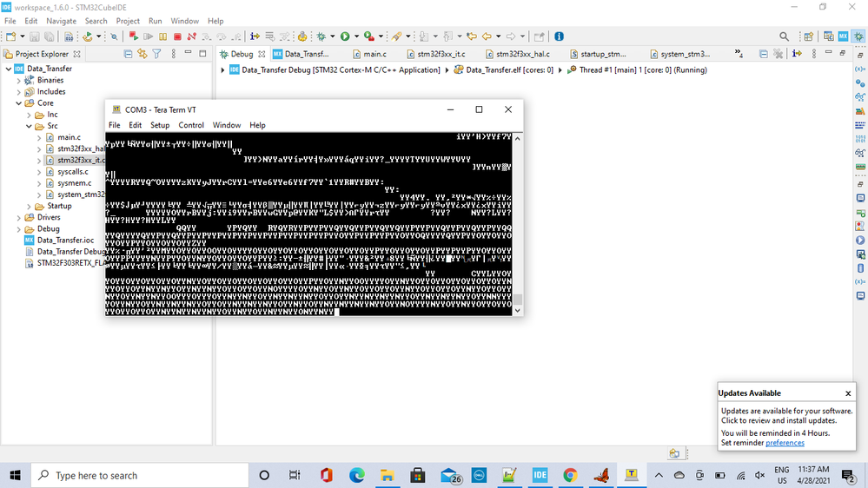The height and width of the screenshot is (488, 868).
Task: Switch to stm32f3xx_hal.c editor tab
Action: (518, 54)
